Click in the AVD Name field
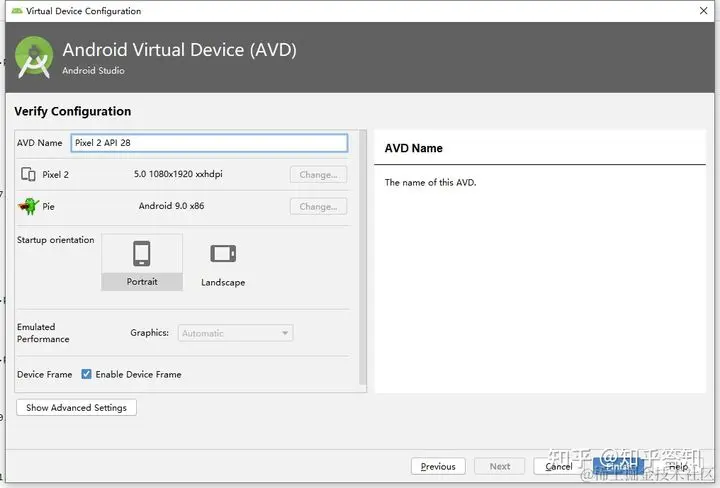 tap(209, 143)
